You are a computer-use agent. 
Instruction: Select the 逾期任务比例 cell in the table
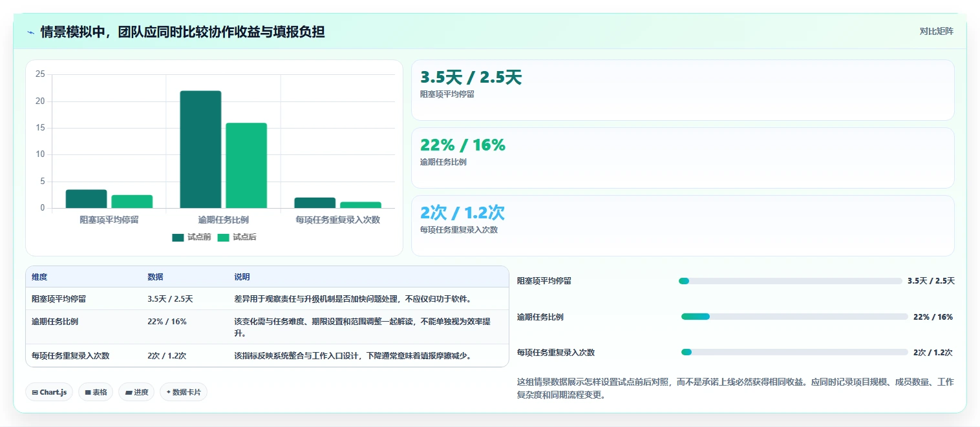point(55,321)
